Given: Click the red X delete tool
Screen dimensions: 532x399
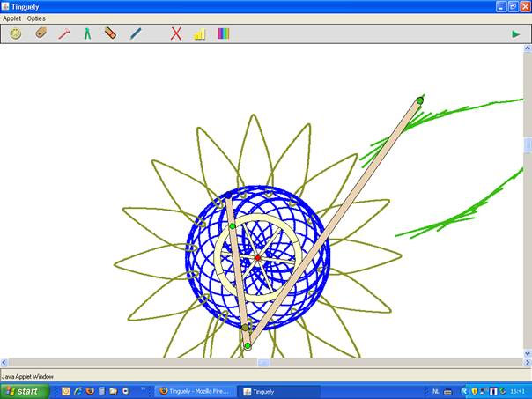Looking at the screenshot, I should pyautogui.click(x=176, y=33).
